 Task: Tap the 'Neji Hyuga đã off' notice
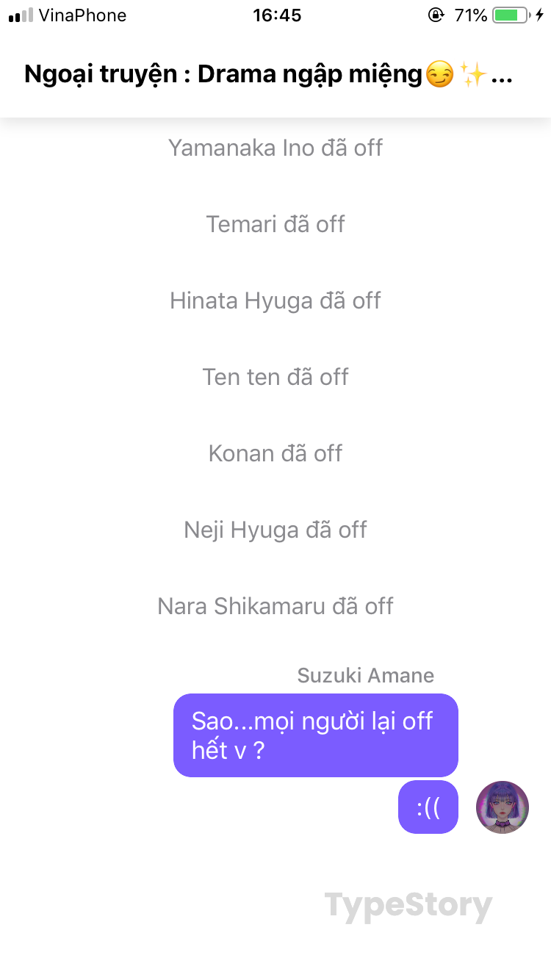point(275,530)
